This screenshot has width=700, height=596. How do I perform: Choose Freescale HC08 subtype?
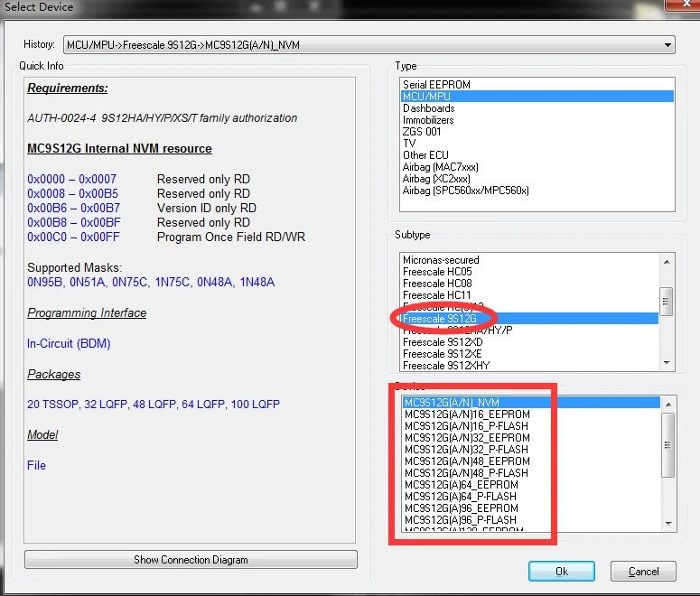[x=529, y=283]
